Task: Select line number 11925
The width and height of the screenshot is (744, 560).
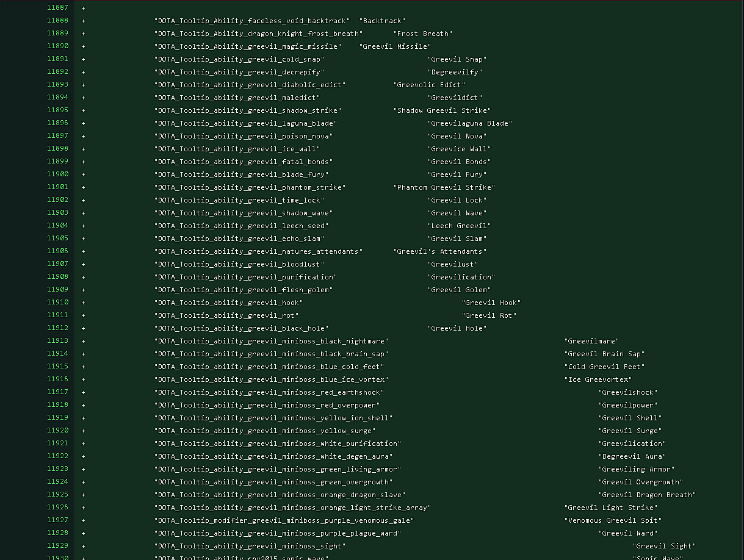Action: (57, 495)
